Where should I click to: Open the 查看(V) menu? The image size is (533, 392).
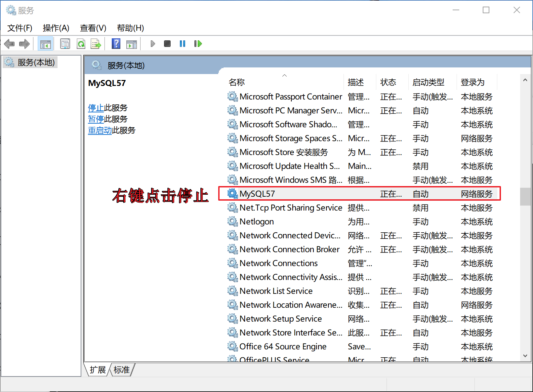click(x=93, y=28)
